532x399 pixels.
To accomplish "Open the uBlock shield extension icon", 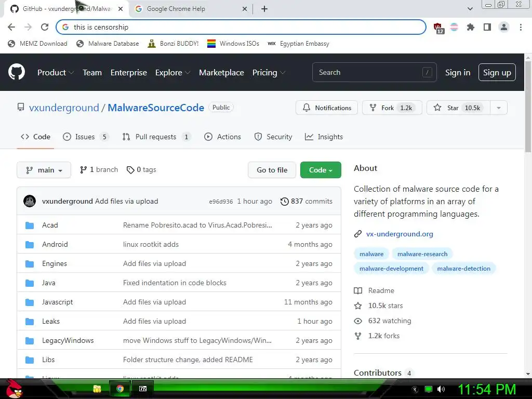I will 438,28.
